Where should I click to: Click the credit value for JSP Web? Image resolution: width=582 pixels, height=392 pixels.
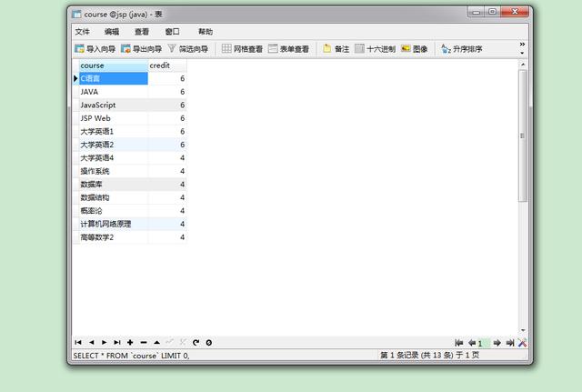(x=167, y=118)
